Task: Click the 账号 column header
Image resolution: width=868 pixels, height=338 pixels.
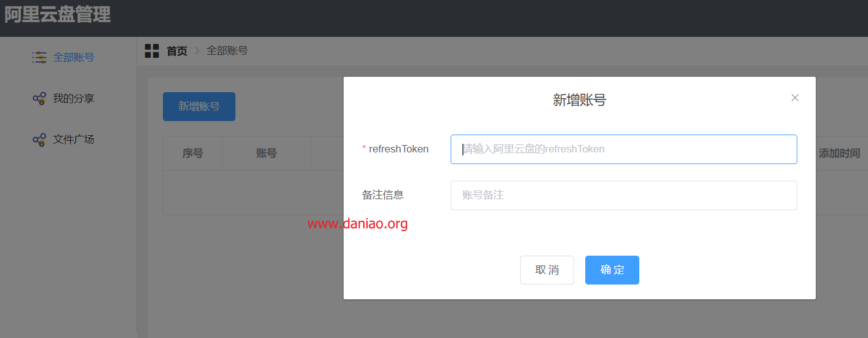Action: click(x=266, y=153)
